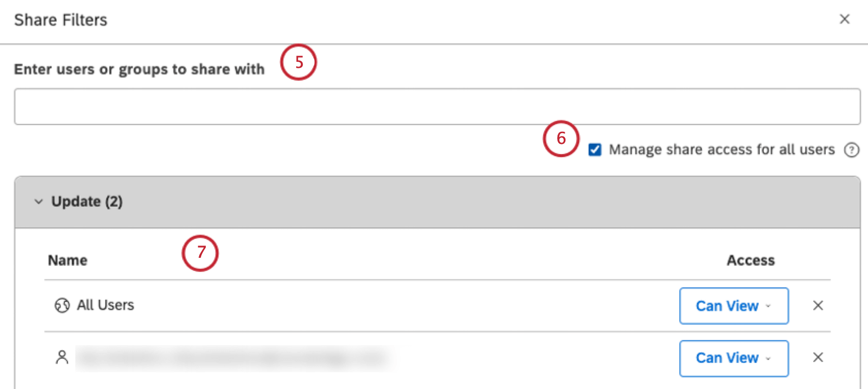Click the Can View button on All Users row

click(734, 306)
